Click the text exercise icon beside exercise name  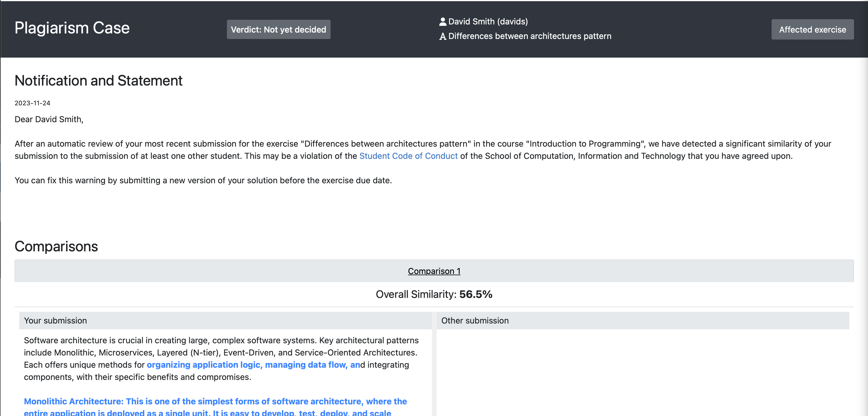click(442, 36)
